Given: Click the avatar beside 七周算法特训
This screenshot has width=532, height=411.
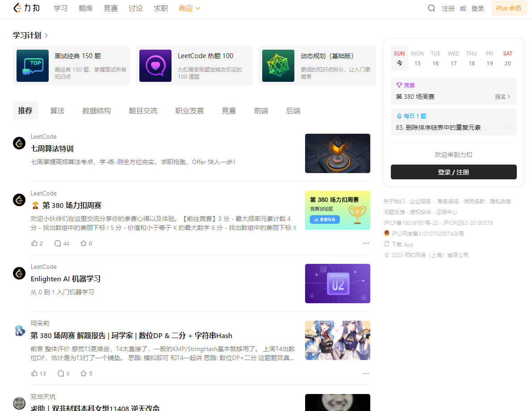Looking at the screenshot, I should click(x=19, y=143).
